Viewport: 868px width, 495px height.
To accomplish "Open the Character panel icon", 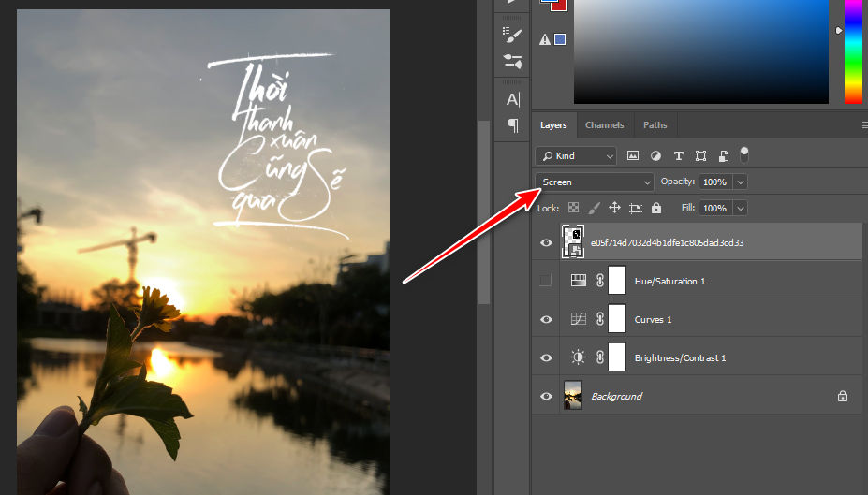I will (x=512, y=99).
